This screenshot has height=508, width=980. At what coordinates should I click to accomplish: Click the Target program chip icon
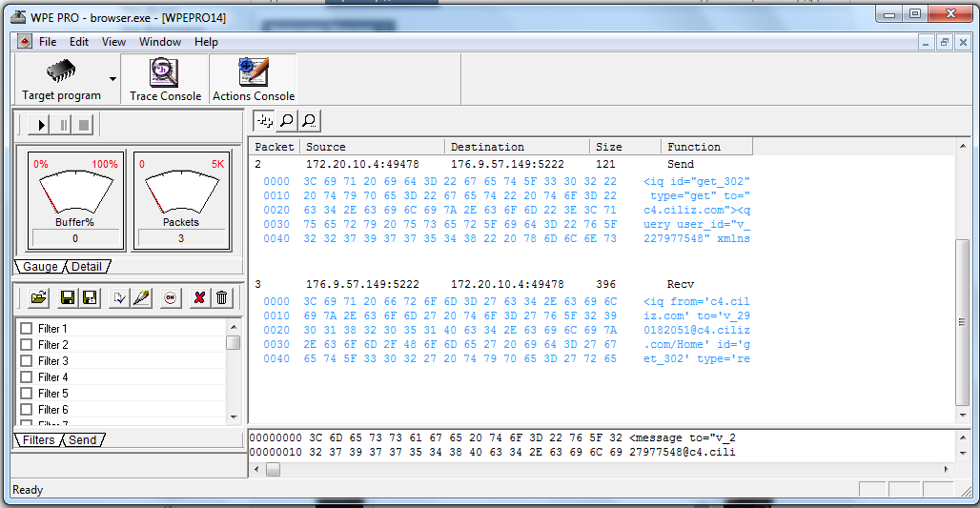click(61, 71)
